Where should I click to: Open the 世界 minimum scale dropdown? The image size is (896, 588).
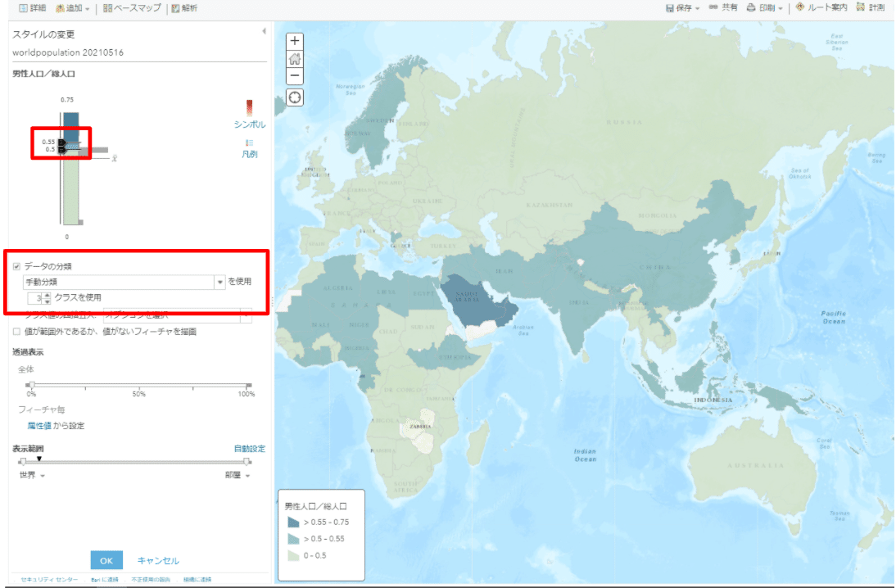(32, 476)
